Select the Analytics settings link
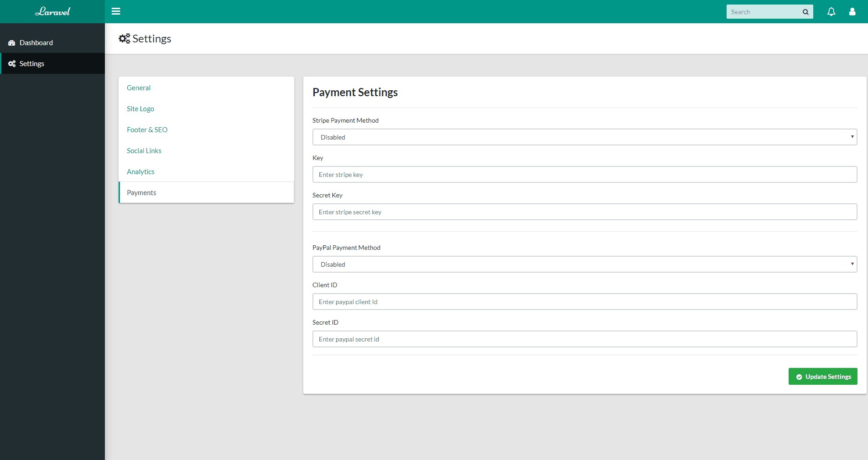Screen dimensions: 868x460 140,171
